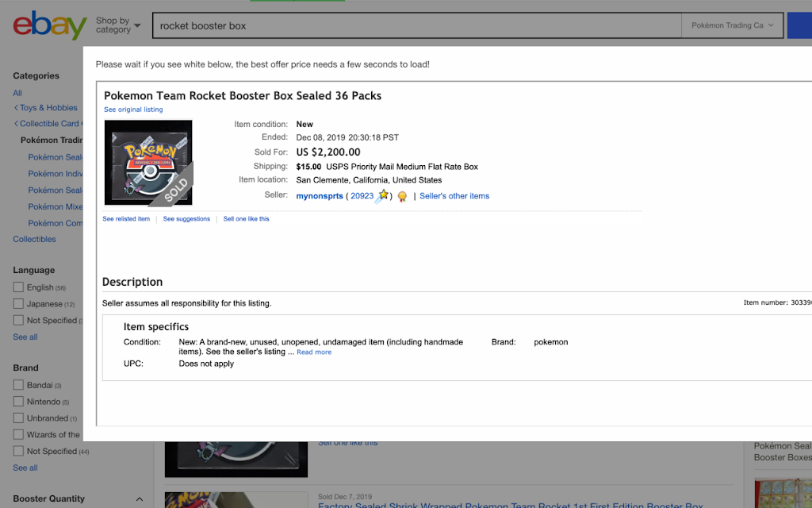
Task: Click the Seller's other items link
Action: pos(454,196)
